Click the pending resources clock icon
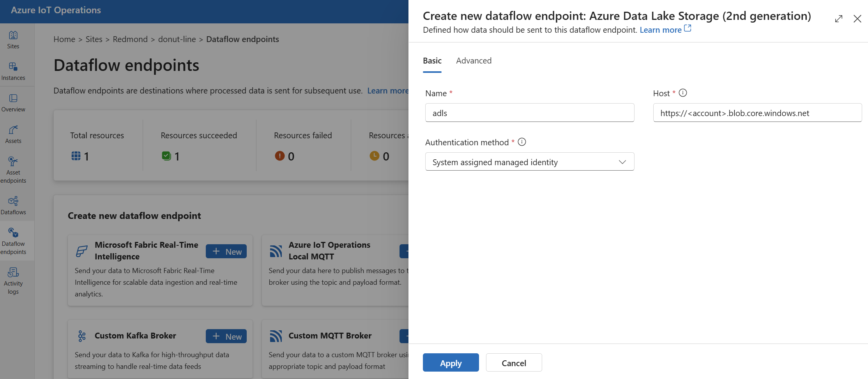 click(x=375, y=156)
